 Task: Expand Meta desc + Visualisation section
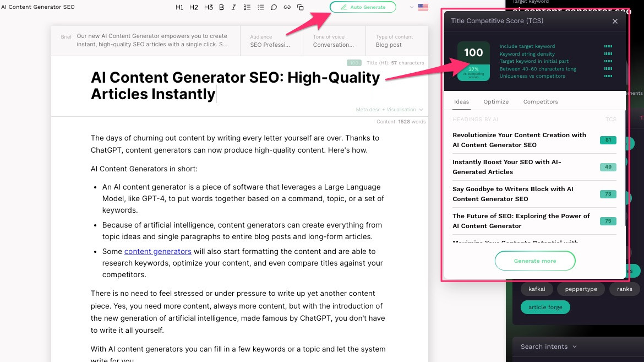click(389, 110)
